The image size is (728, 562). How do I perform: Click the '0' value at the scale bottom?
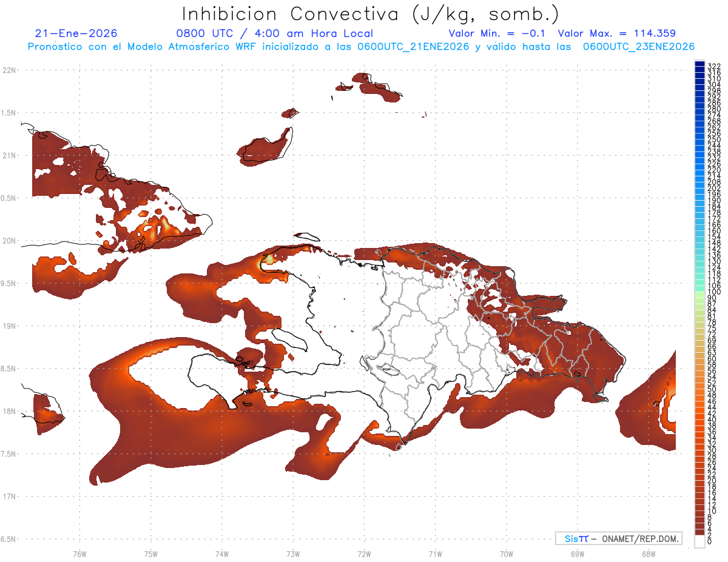click(x=710, y=542)
